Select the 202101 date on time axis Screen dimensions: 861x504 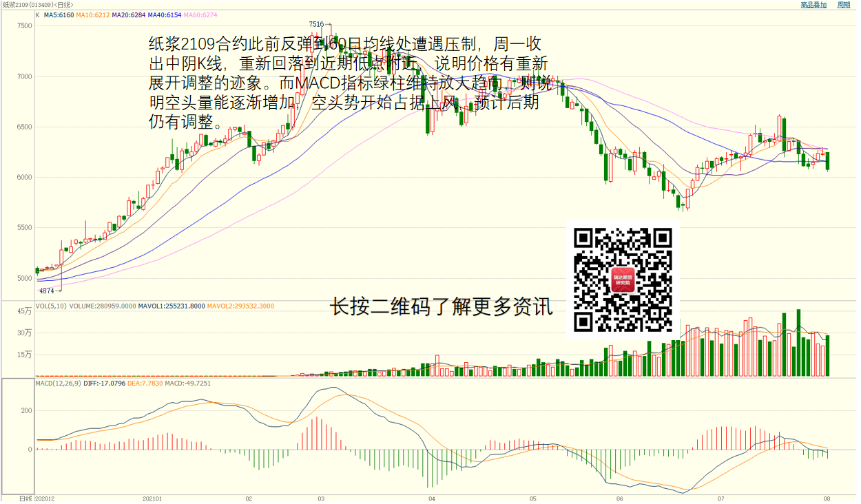coord(152,498)
